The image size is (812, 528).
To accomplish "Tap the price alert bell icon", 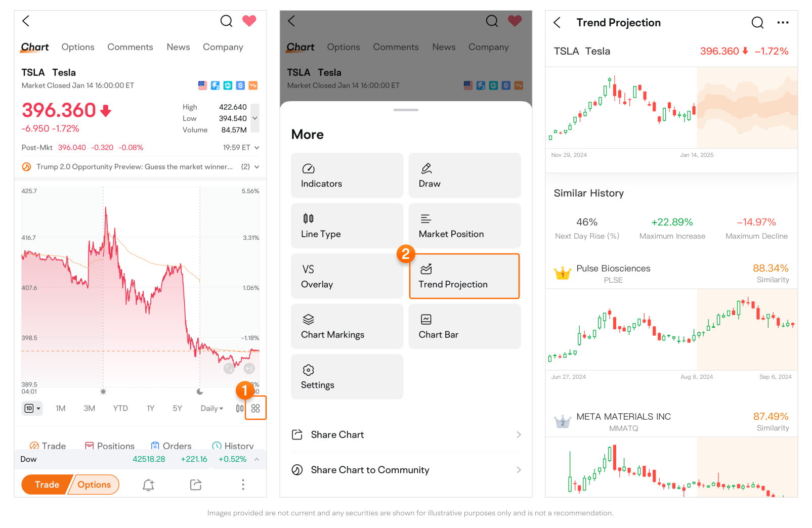I will (x=148, y=485).
